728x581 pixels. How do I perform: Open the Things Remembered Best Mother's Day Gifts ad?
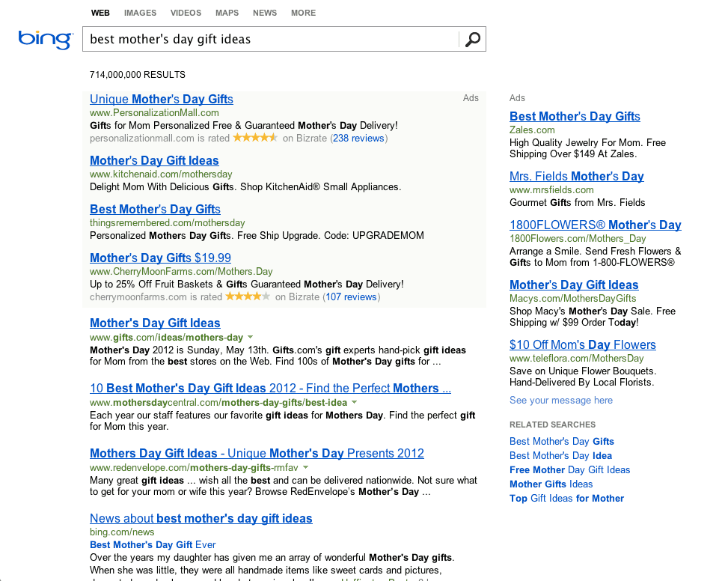point(155,209)
